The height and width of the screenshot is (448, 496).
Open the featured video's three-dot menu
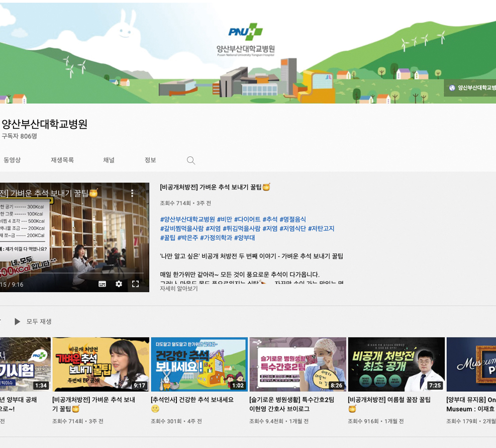132,193
